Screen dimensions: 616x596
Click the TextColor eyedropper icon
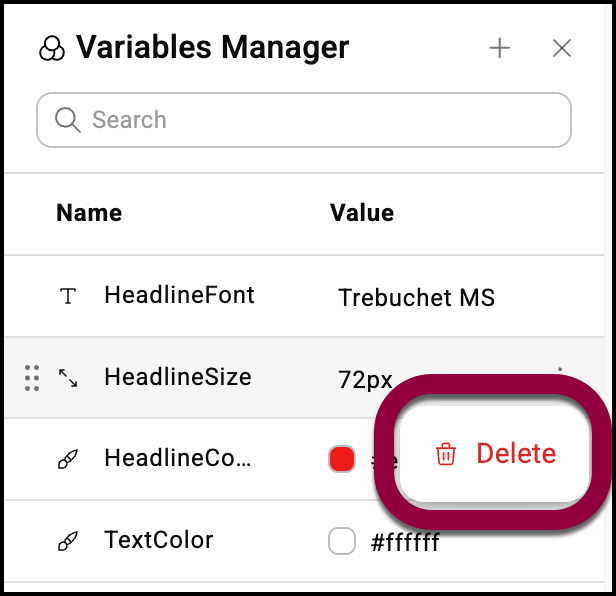click(67, 541)
